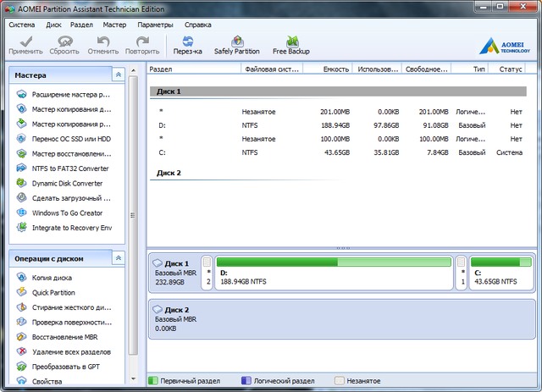542x392 pixels.
Task: Open the Система menu
Action: [21, 25]
